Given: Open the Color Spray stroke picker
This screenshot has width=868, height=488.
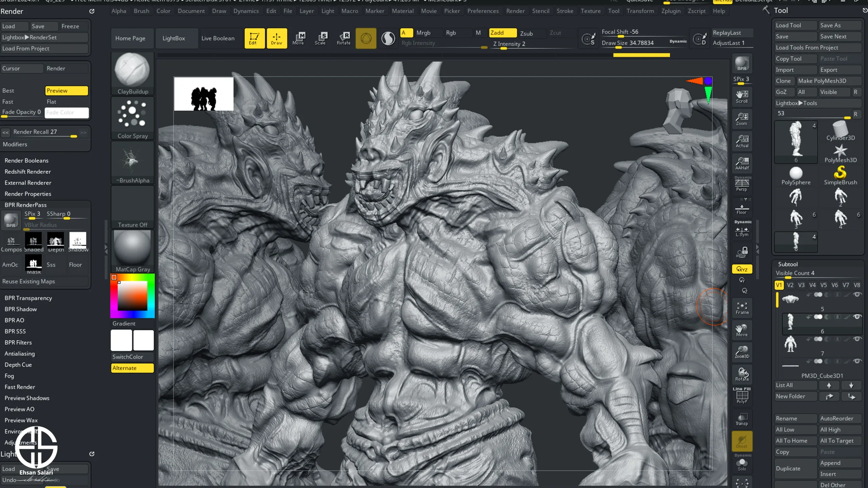Looking at the screenshot, I should [x=132, y=118].
